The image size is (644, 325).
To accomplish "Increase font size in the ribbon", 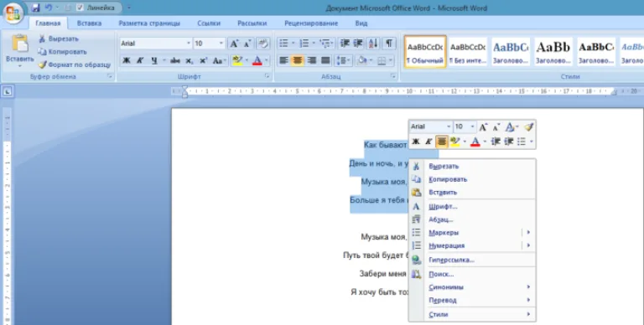I will (x=234, y=44).
